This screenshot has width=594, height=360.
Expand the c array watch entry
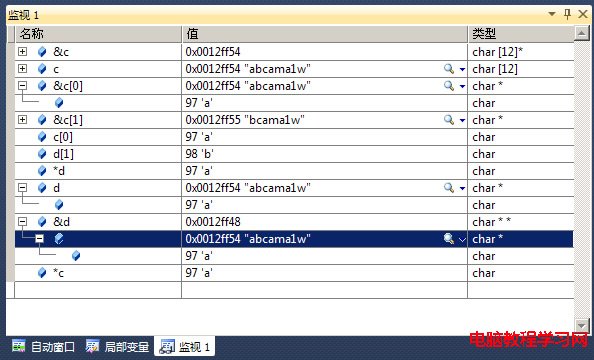[22, 69]
